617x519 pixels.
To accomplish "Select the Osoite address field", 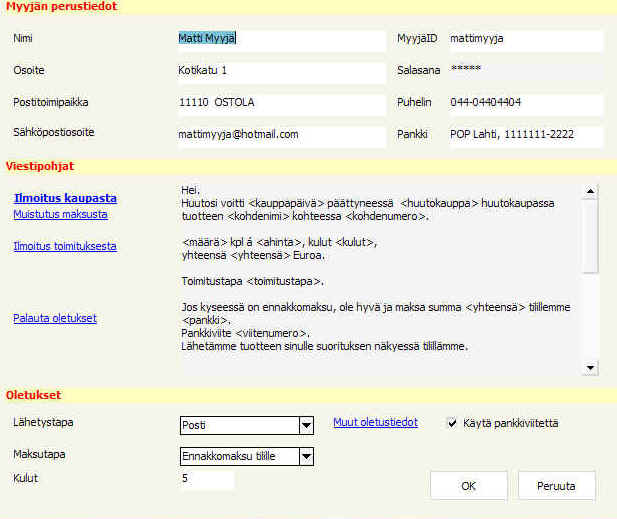I will [x=280, y=72].
